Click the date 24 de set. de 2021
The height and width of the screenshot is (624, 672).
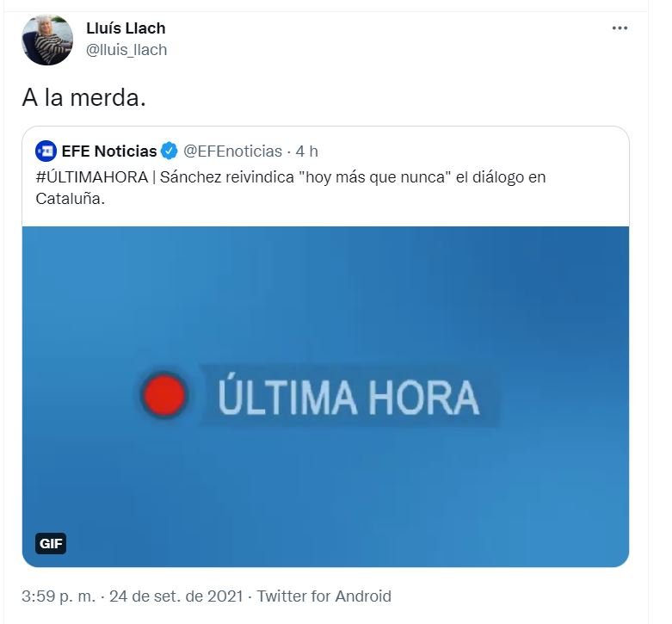pyautogui.click(x=176, y=596)
